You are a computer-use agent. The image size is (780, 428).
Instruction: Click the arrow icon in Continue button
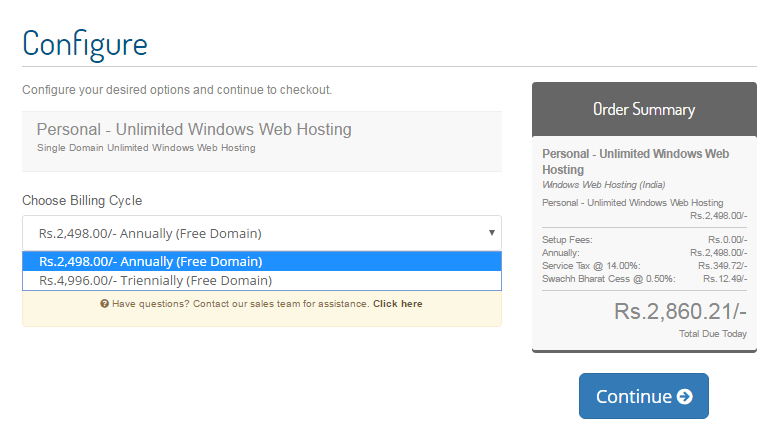pos(684,397)
